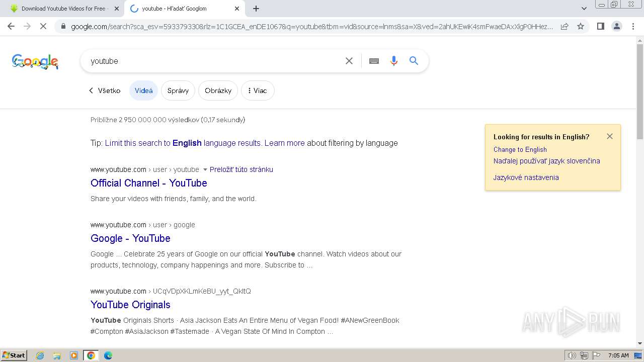Choose Naďalej používať jazyk slovenčina

tap(546, 161)
